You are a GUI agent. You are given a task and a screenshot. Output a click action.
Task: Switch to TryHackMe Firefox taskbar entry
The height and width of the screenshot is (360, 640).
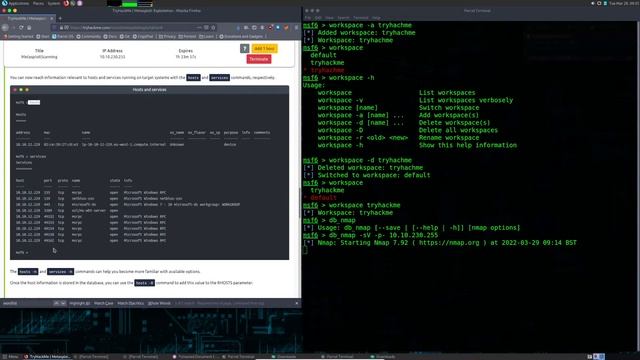click(47, 357)
